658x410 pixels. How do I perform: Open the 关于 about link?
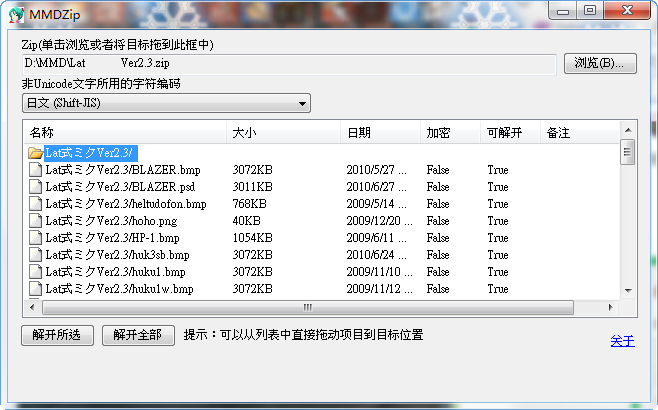coord(622,341)
